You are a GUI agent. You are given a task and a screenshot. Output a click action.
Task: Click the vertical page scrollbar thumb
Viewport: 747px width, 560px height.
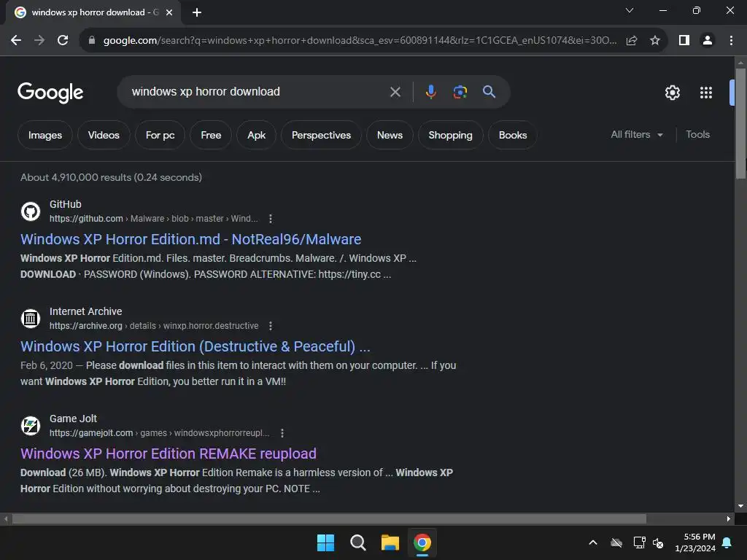click(x=740, y=124)
